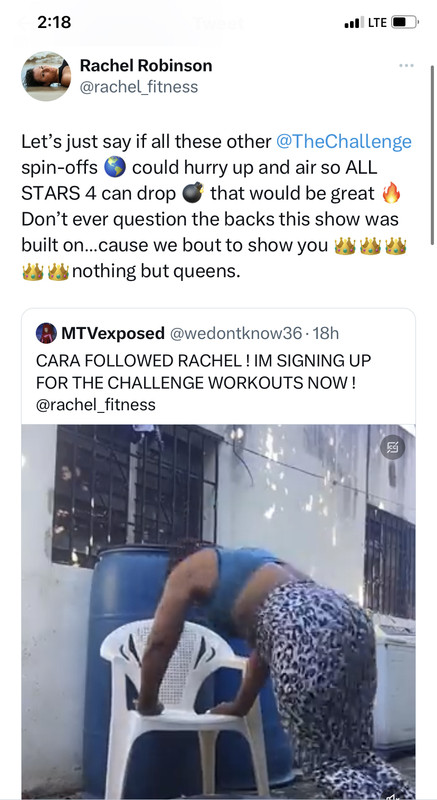The image size is (437, 800).
Task: Open @rachel_fitness mention inside quoted tweet
Action: tap(96, 405)
